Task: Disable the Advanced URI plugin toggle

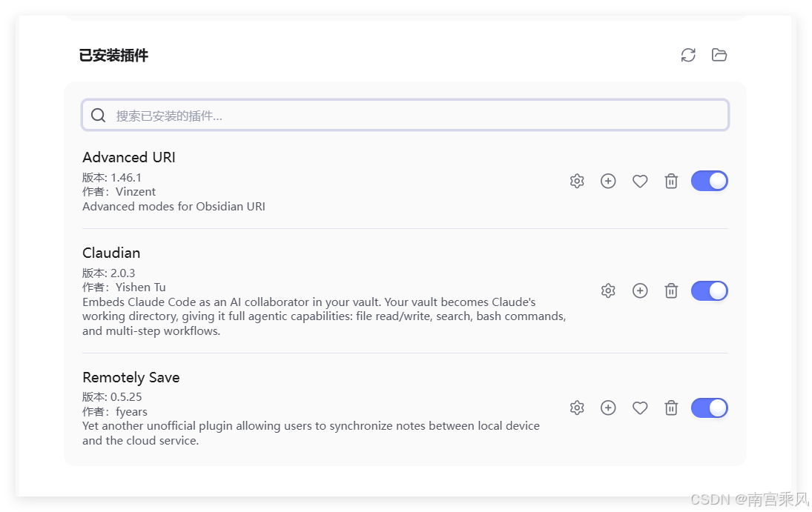Action: tap(710, 182)
